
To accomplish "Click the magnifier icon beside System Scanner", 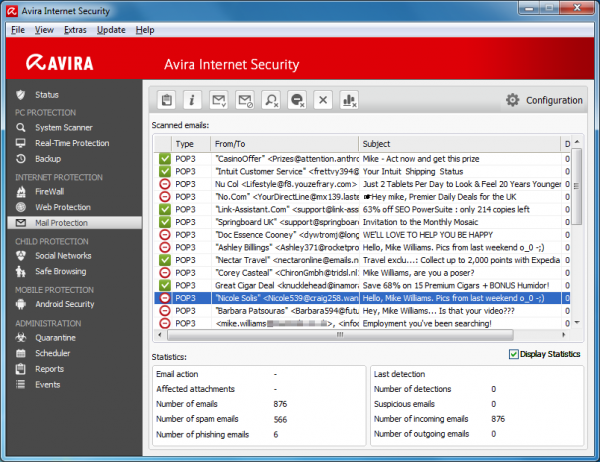I will 21,127.
